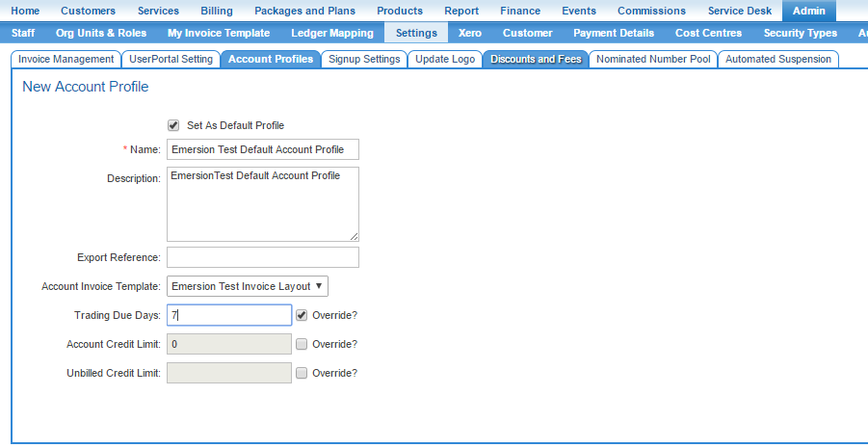The height and width of the screenshot is (448, 868).
Task: Switch to UserPortal Setting tab
Action: click(171, 60)
